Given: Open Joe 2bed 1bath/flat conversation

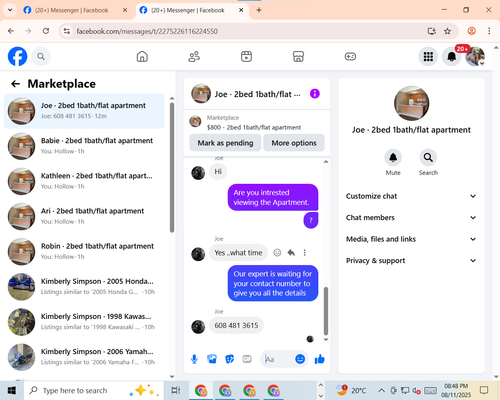Looking at the screenshot, I should click(84, 111).
